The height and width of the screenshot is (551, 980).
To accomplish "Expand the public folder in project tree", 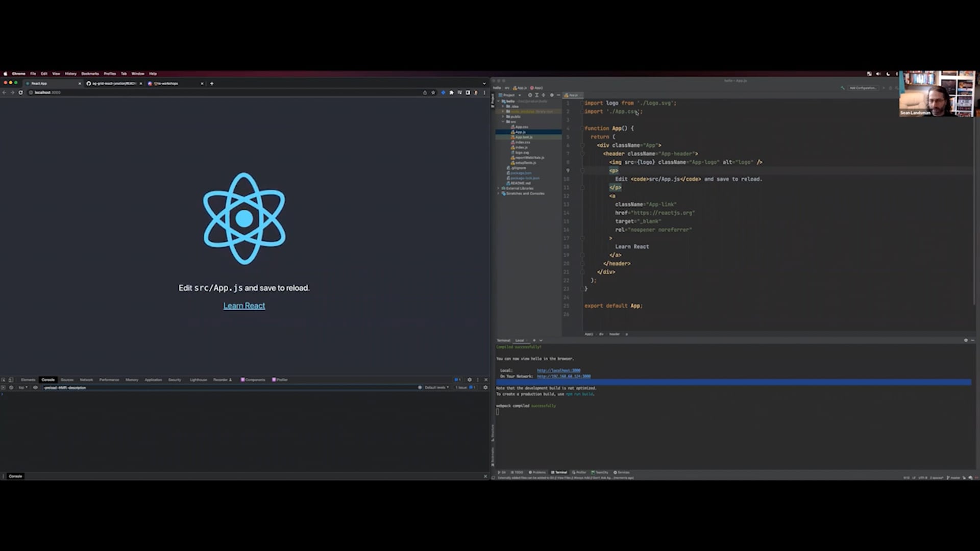I will 503,116.
